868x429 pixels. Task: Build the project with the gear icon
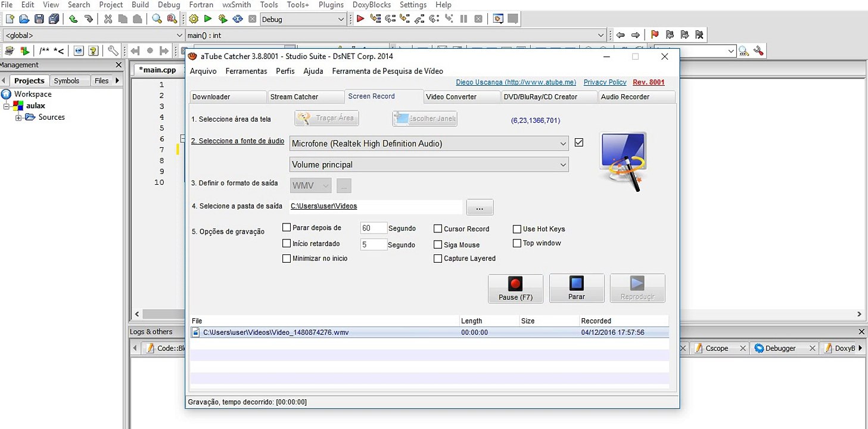point(194,19)
